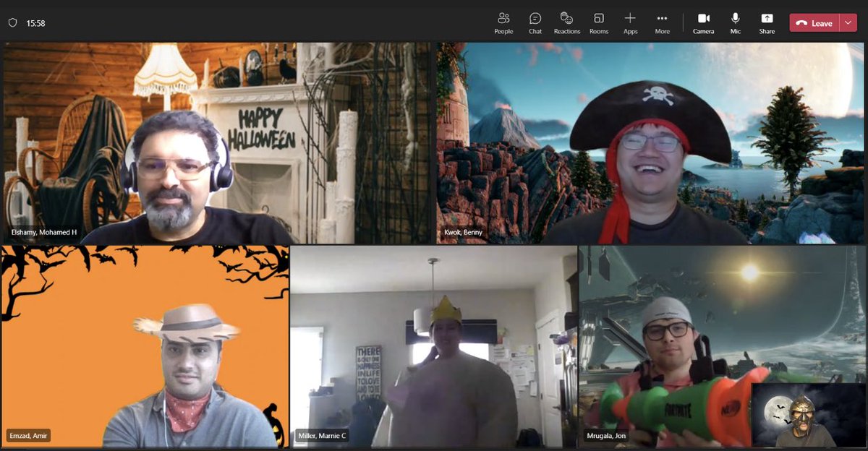The image size is (868, 451).
Task: Add Apps to the meeting
Action: [631, 23]
